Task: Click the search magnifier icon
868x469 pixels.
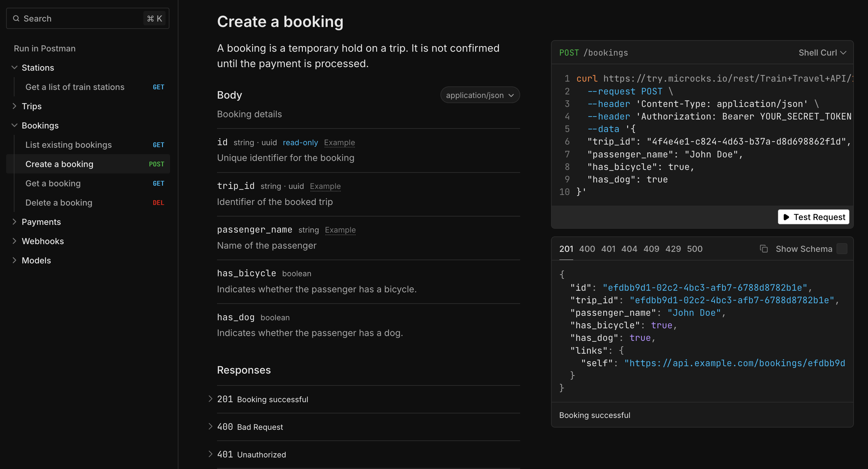Action: (16, 19)
